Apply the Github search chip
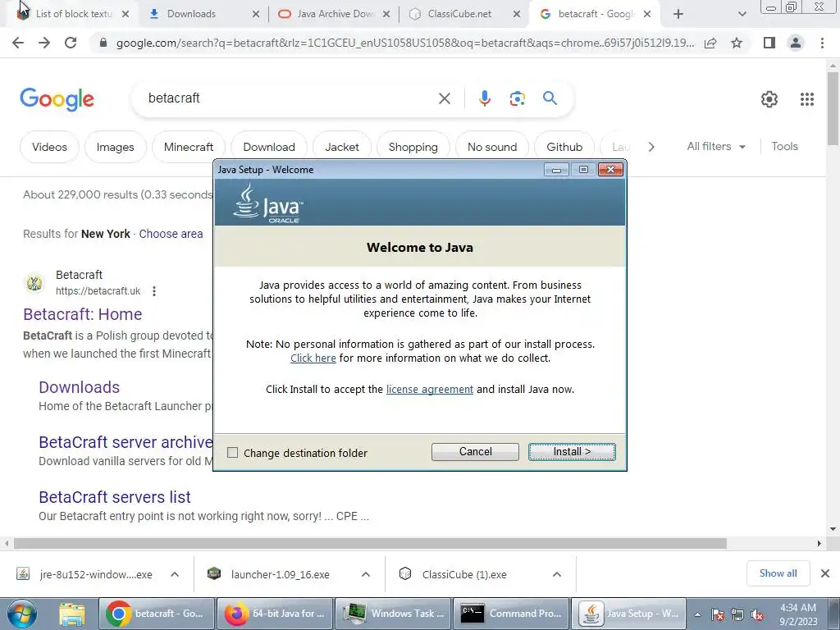The image size is (840, 630). [564, 147]
